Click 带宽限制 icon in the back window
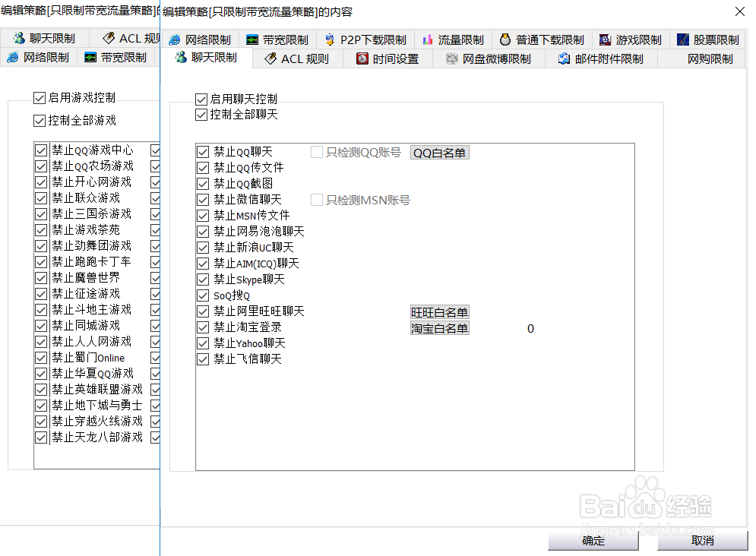756x556 pixels. click(x=90, y=57)
